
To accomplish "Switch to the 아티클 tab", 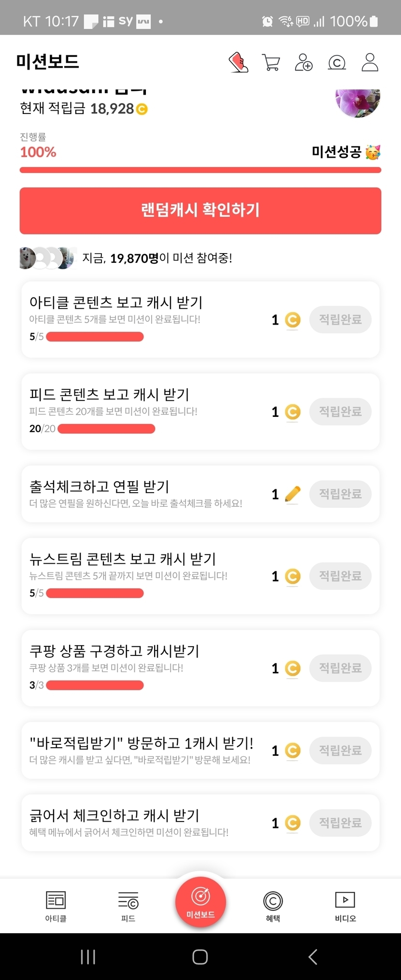I will point(56,907).
